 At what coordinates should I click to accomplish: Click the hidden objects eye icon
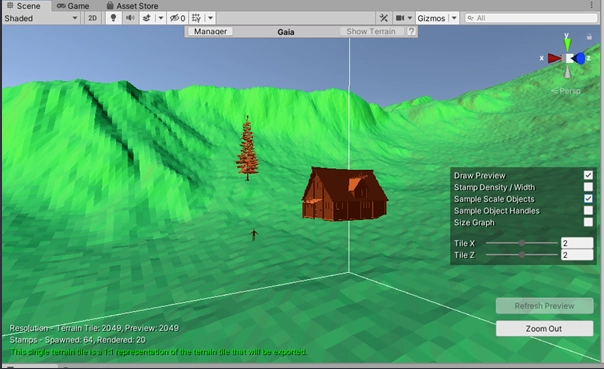[x=177, y=18]
